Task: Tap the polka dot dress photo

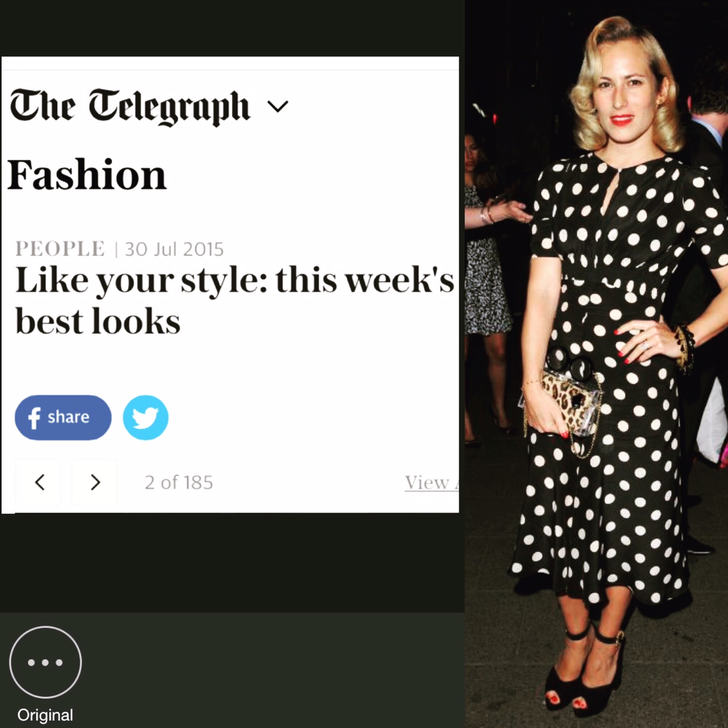Action: pos(596,364)
